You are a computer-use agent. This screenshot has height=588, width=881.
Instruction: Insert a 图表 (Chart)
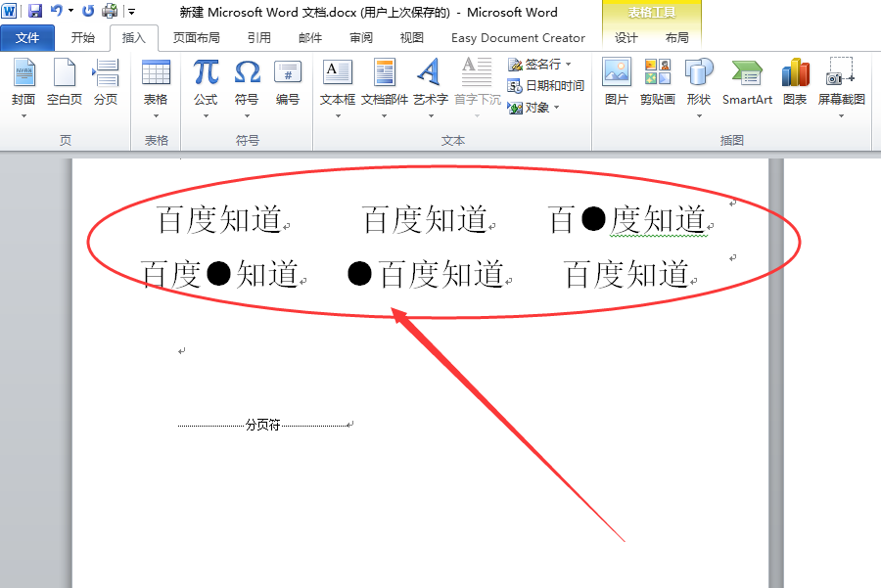click(795, 81)
